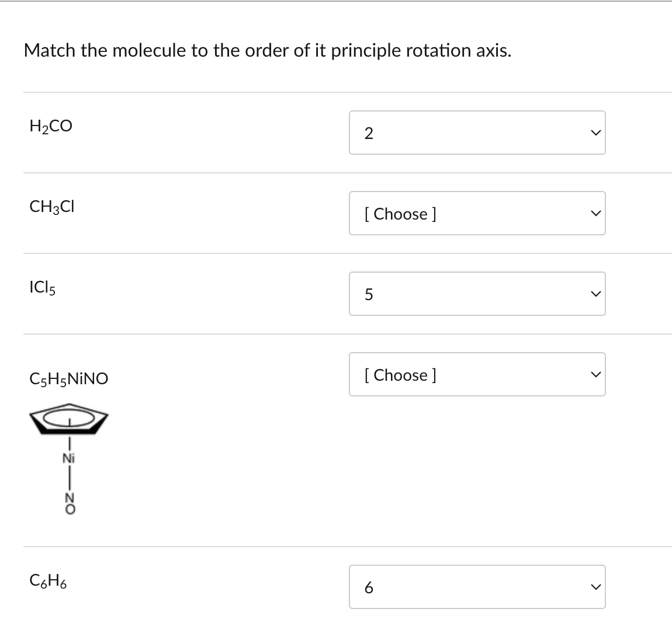The height and width of the screenshot is (640, 672).
Task: Click the ICl5 molecule label
Action: [43, 287]
